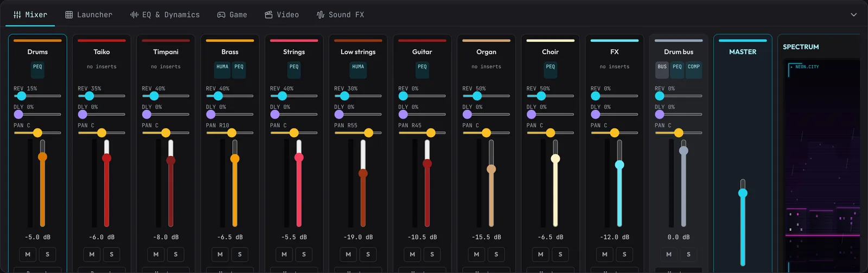Solo the Guitar channel
Viewport: 868px width, 273px height.
(x=432, y=254)
